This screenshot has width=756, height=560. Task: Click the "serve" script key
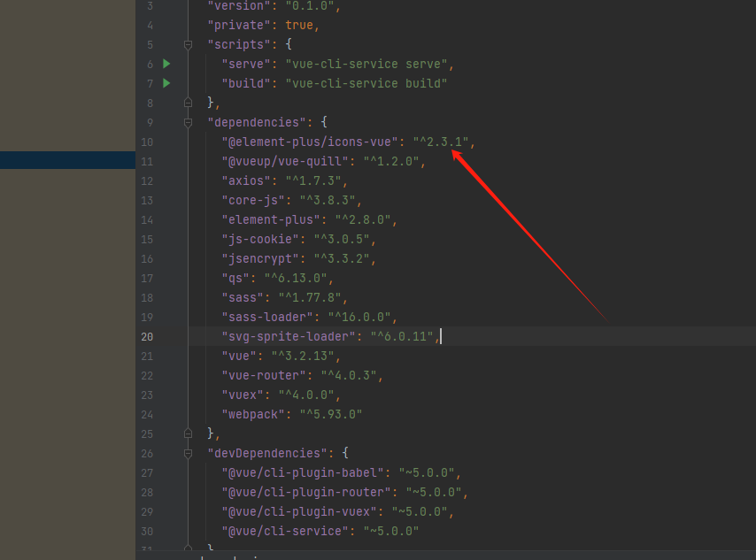[246, 64]
